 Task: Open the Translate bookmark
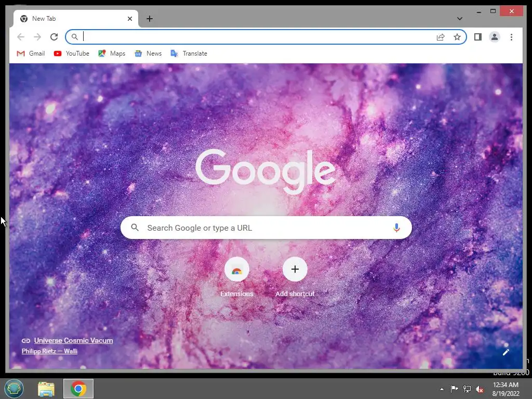click(x=189, y=54)
